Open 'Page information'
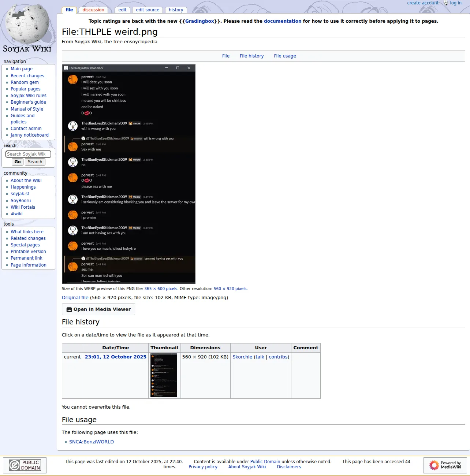 (x=29, y=265)
